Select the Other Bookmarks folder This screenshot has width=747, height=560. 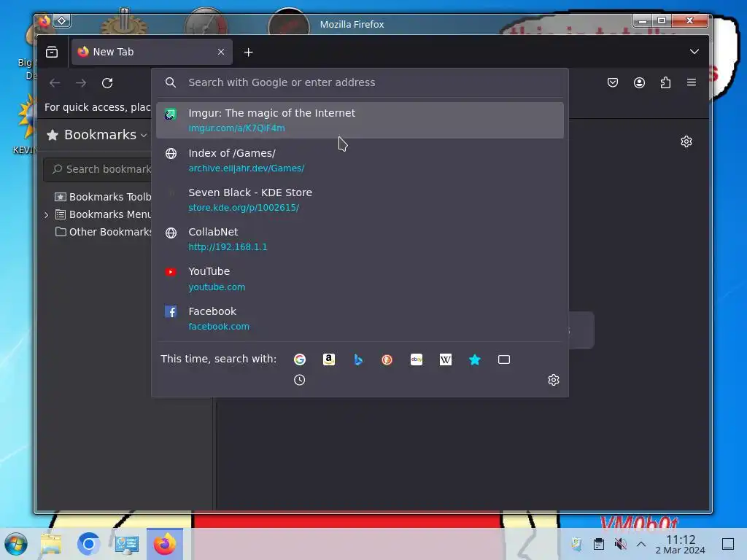pyautogui.click(x=102, y=232)
